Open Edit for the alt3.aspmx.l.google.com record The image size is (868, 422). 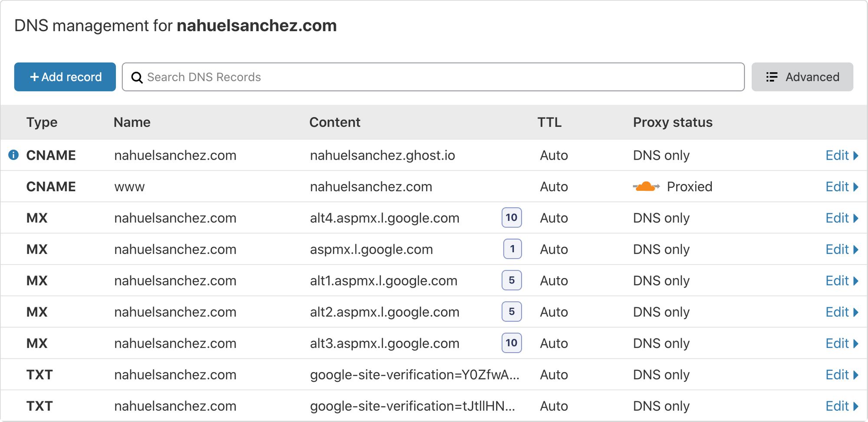point(841,343)
